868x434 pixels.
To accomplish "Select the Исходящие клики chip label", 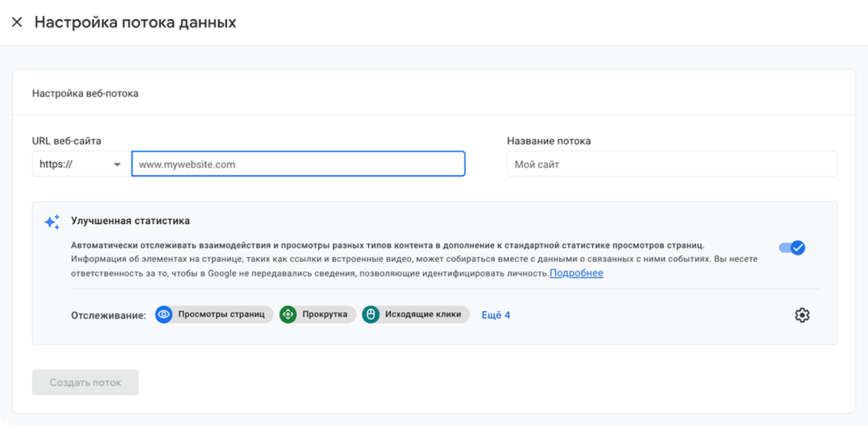I will pos(423,315).
